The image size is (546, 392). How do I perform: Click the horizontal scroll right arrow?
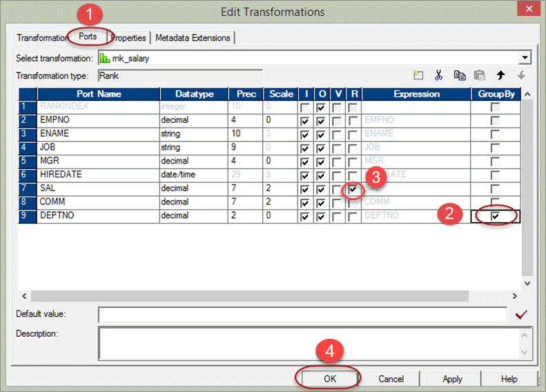coord(515,296)
